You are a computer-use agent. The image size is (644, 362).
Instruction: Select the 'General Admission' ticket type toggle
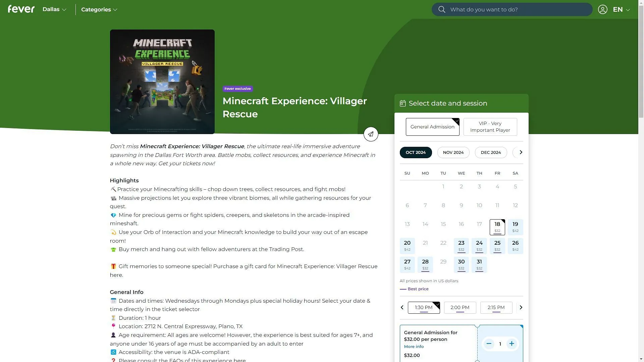click(432, 127)
